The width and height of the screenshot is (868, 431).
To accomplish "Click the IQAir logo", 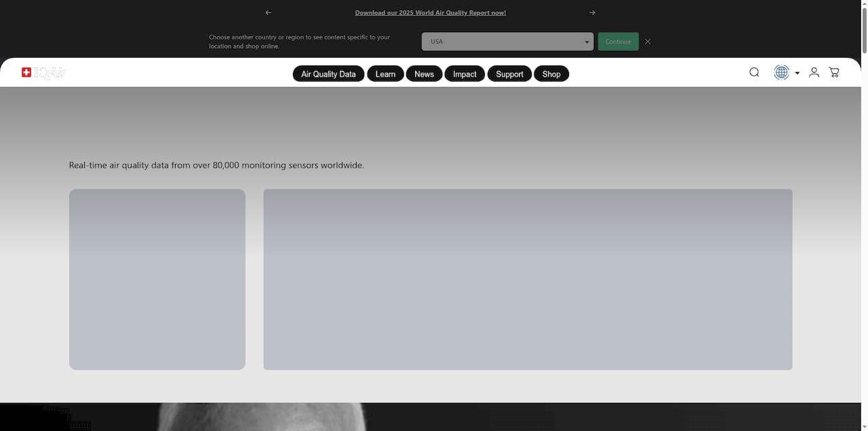I will click(43, 73).
